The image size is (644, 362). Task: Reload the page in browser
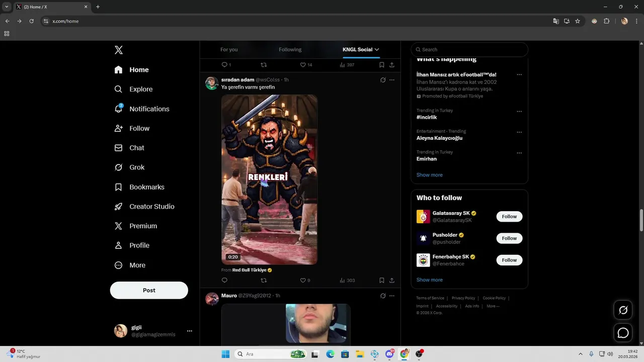coord(31,21)
